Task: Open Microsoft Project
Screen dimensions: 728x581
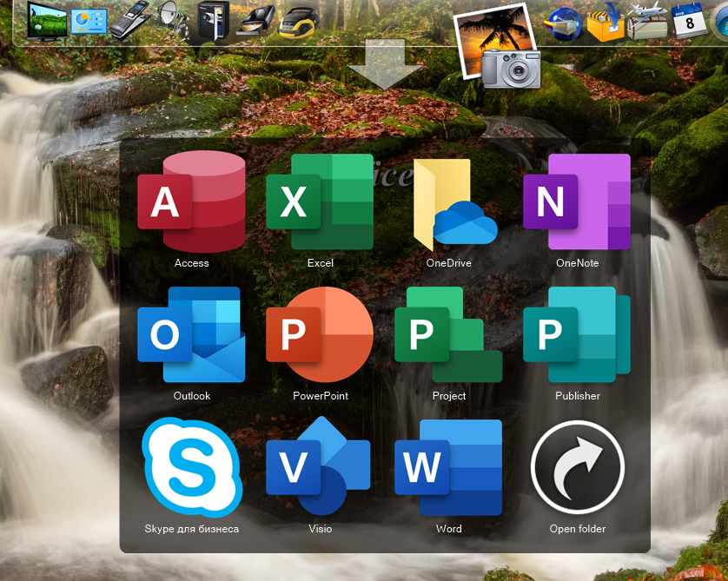Action: pos(448,334)
